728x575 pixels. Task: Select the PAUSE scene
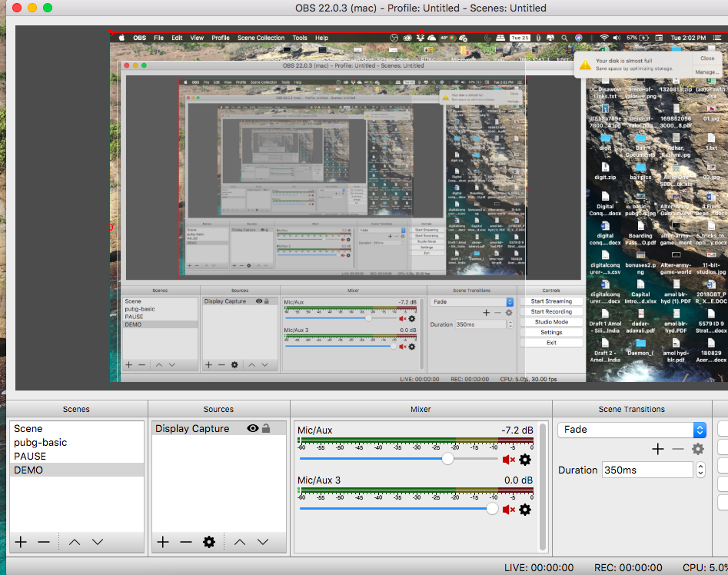click(x=77, y=456)
